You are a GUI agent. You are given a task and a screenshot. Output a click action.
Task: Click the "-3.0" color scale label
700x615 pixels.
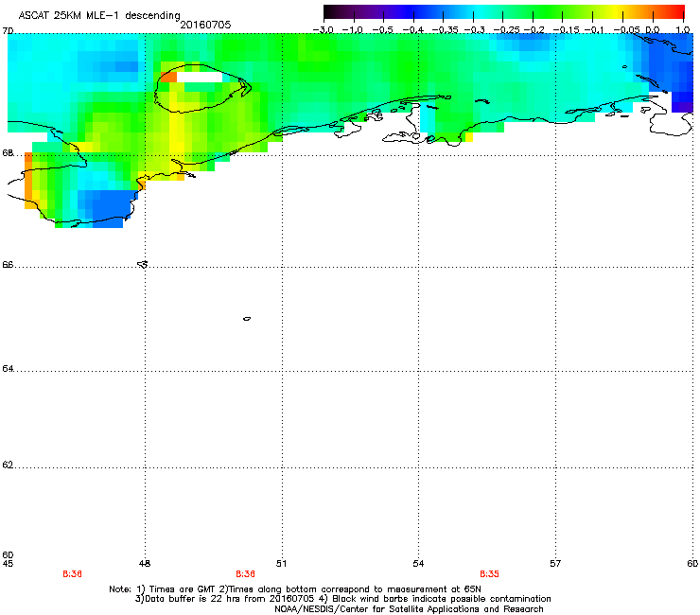pyautogui.click(x=323, y=30)
